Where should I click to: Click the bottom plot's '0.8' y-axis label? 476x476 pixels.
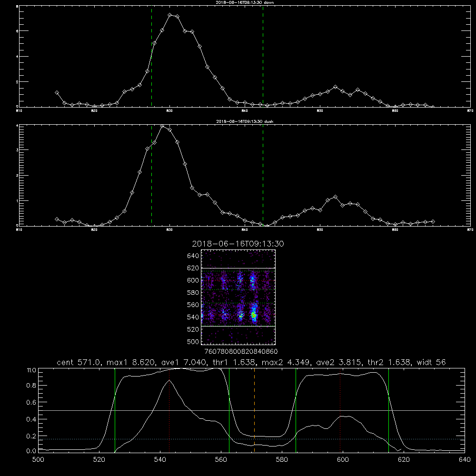(31, 386)
